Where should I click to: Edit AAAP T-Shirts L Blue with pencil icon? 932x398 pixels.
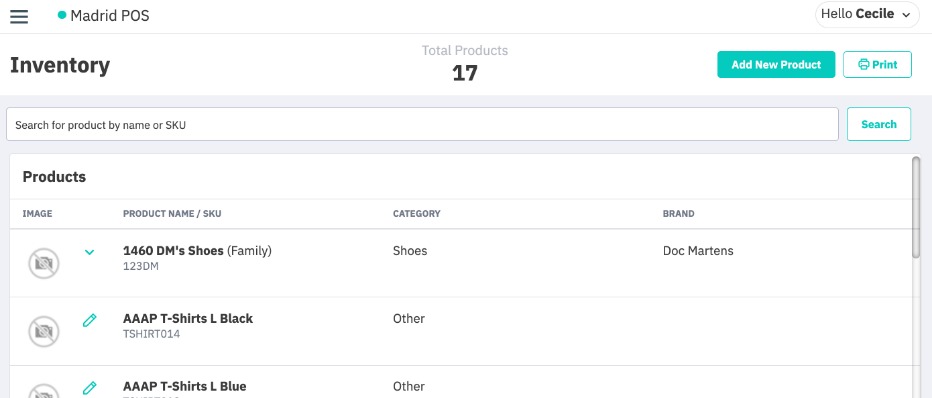coord(89,388)
